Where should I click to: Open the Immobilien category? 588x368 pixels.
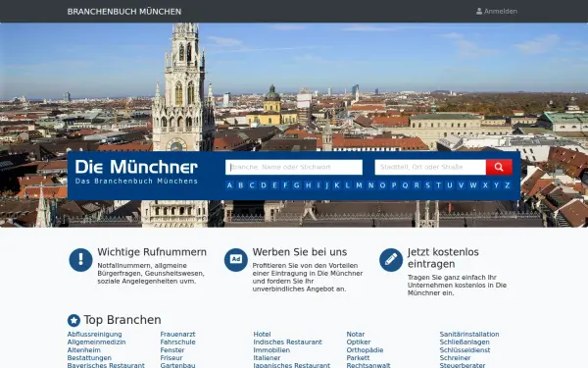[x=271, y=350]
